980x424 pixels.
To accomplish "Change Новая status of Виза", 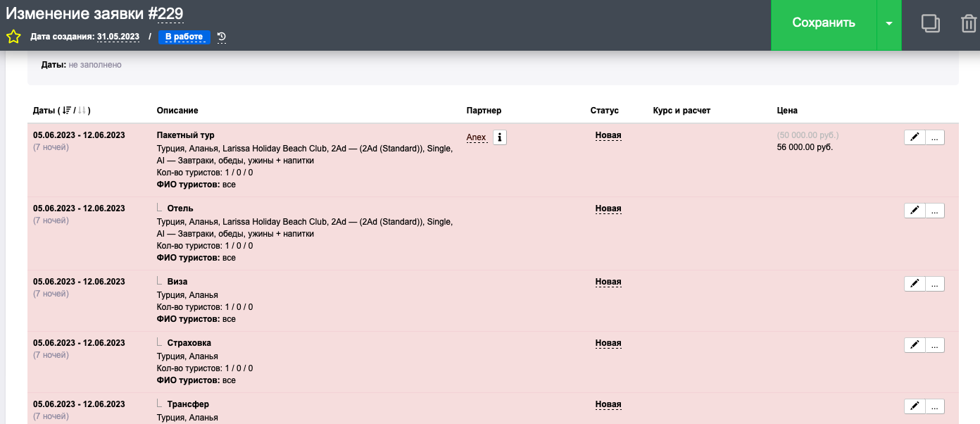I will pyautogui.click(x=608, y=282).
